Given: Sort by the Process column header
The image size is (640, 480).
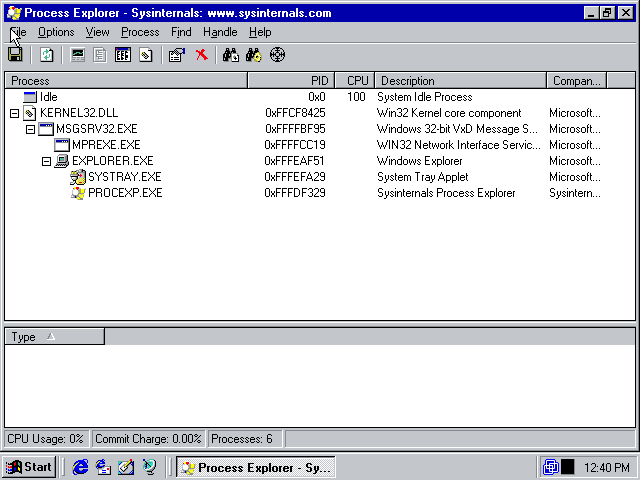Looking at the screenshot, I should 126,81.
